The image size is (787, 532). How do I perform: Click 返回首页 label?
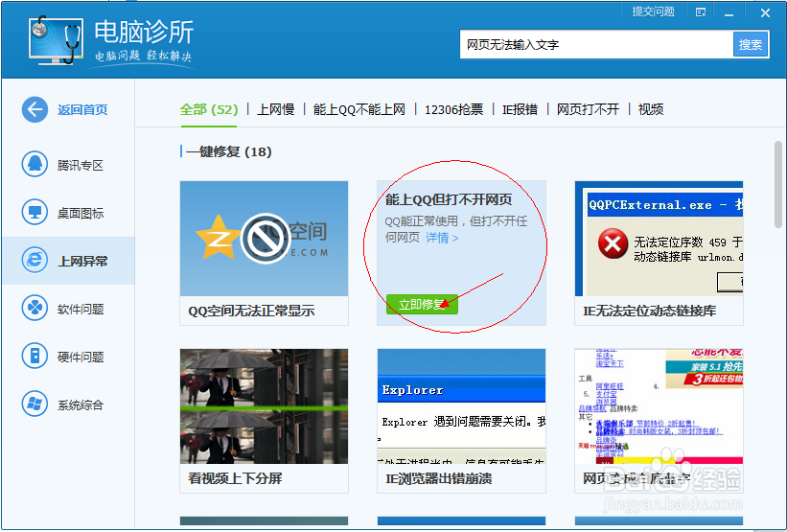click(x=82, y=110)
